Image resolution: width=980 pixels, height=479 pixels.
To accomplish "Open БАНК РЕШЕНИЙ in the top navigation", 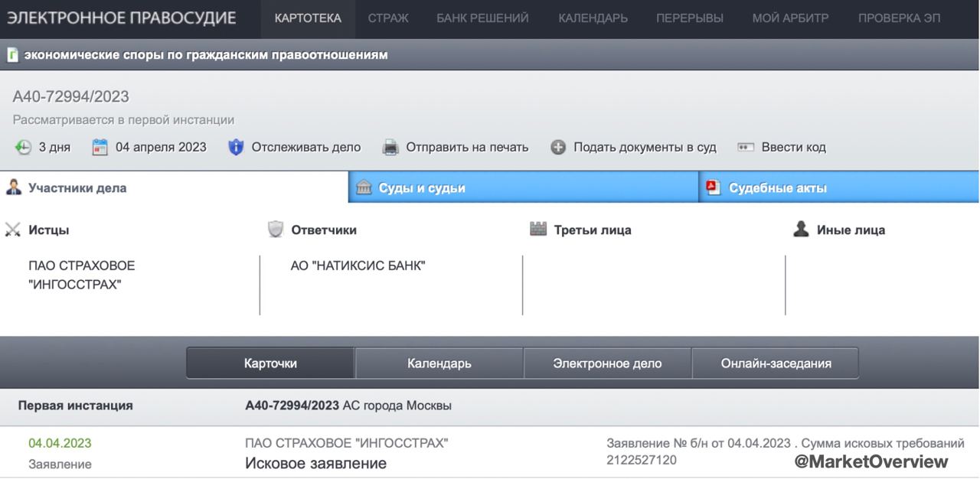I will pyautogui.click(x=482, y=18).
